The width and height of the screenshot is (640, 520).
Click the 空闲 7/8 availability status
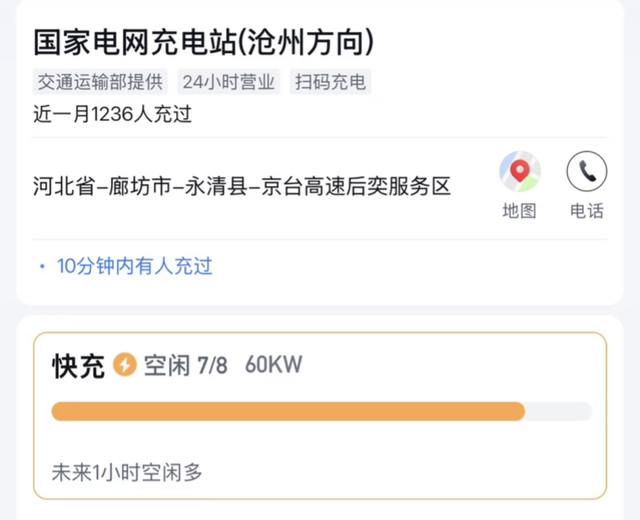(x=185, y=366)
